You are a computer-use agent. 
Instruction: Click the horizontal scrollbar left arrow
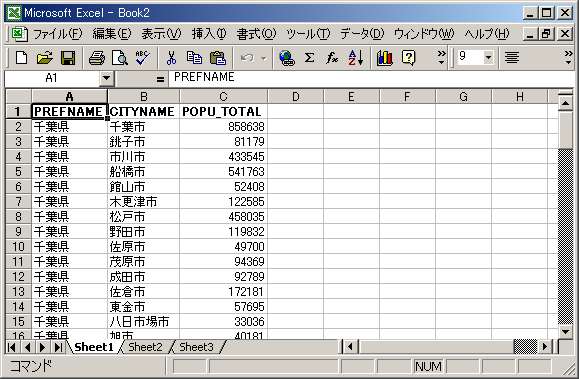(x=350, y=347)
